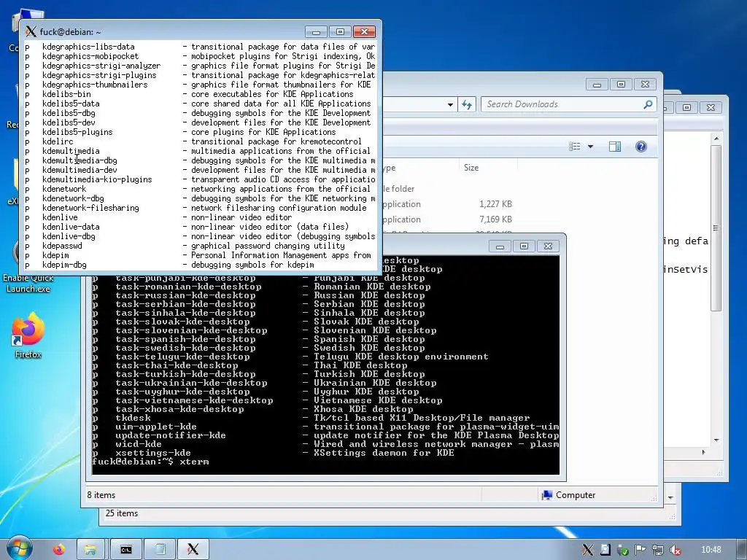The width and height of the screenshot is (747, 560).
Task: Click the prompt line ending with xterm
Action: click(x=150, y=462)
